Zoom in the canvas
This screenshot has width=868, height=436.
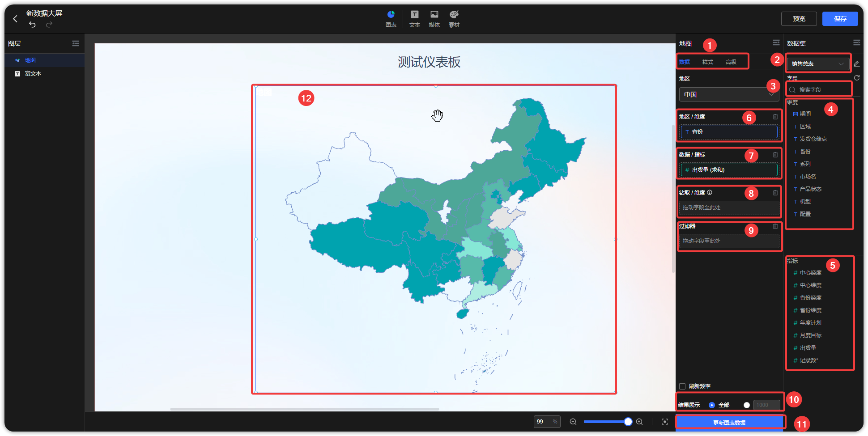click(x=639, y=422)
